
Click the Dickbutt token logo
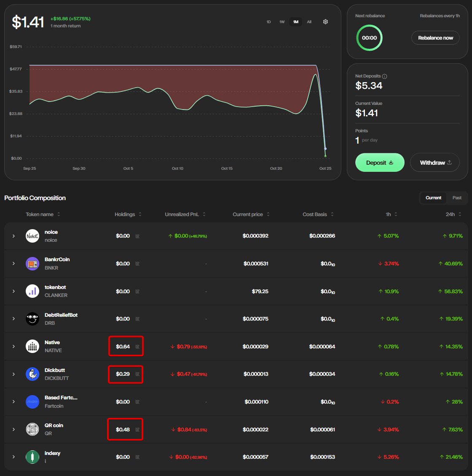click(32, 374)
